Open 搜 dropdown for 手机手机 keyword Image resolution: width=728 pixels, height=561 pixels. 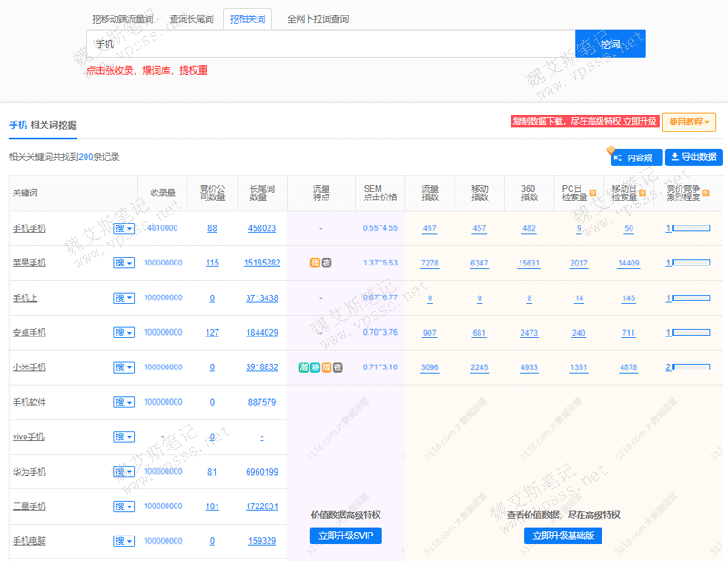[x=124, y=228]
